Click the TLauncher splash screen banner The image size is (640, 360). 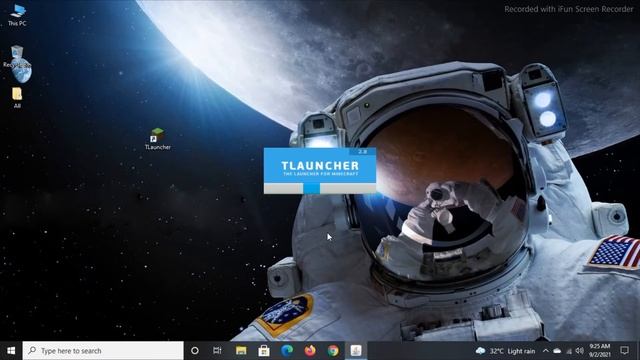(320, 165)
